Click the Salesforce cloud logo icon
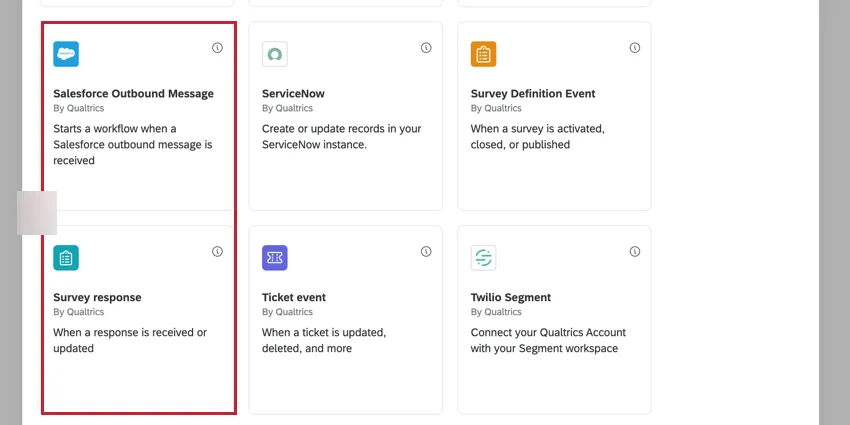 (x=66, y=54)
